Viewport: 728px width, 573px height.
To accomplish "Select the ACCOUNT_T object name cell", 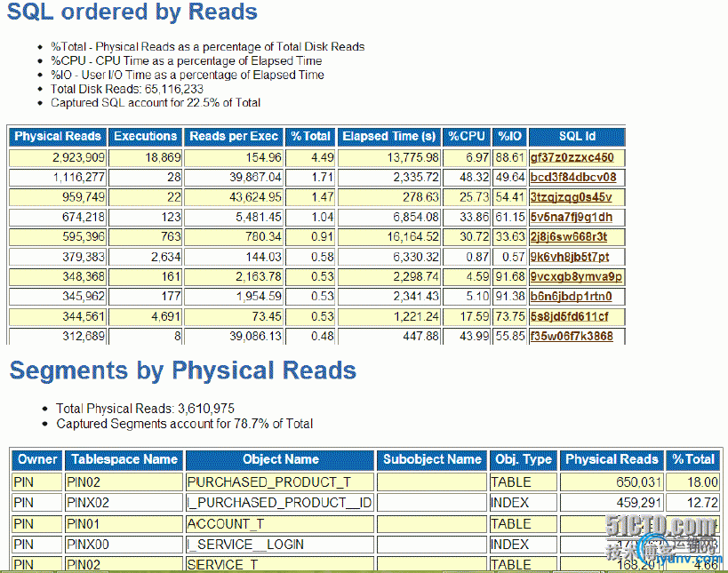I will [280, 524].
